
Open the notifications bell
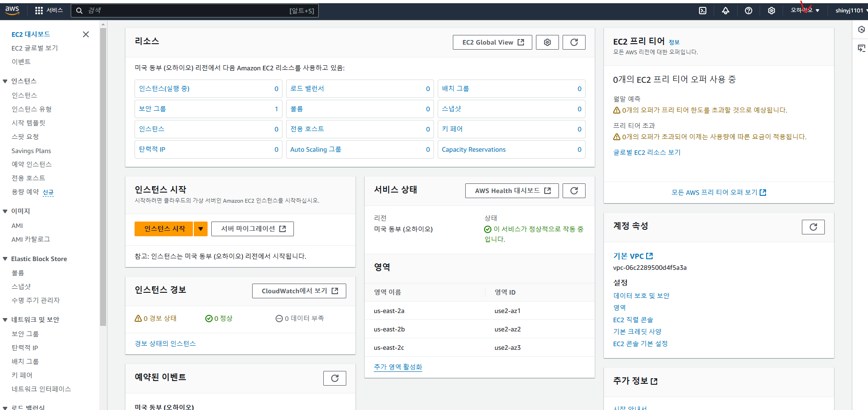pyautogui.click(x=726, y=11)
